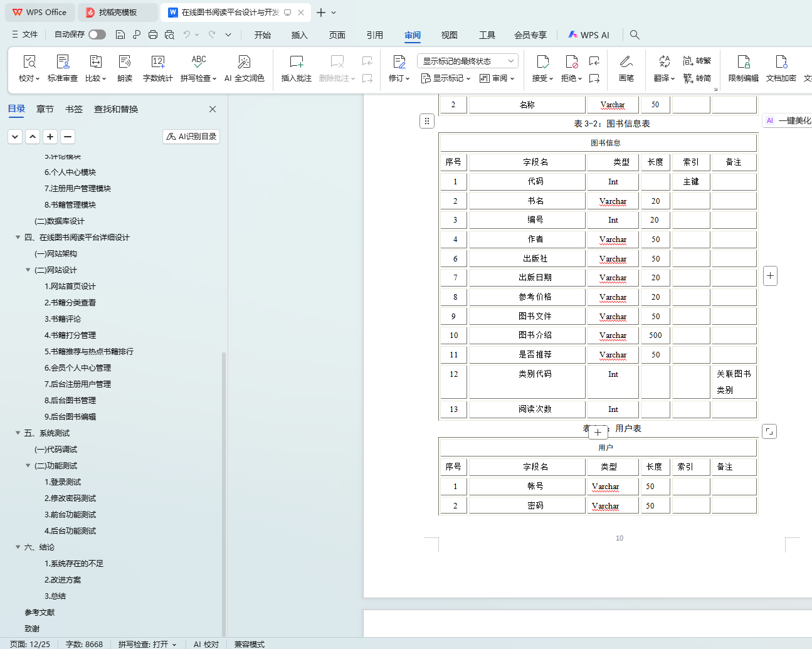Switch to the 插入 (Insert) ribbon tab
This screenshot has width=812, height=649.
[x=300, y=35]
